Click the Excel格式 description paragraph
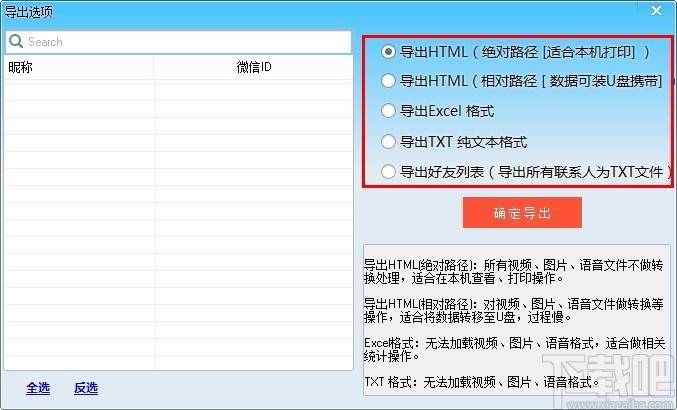The image size is (677, 410). [x=514, y=349]
